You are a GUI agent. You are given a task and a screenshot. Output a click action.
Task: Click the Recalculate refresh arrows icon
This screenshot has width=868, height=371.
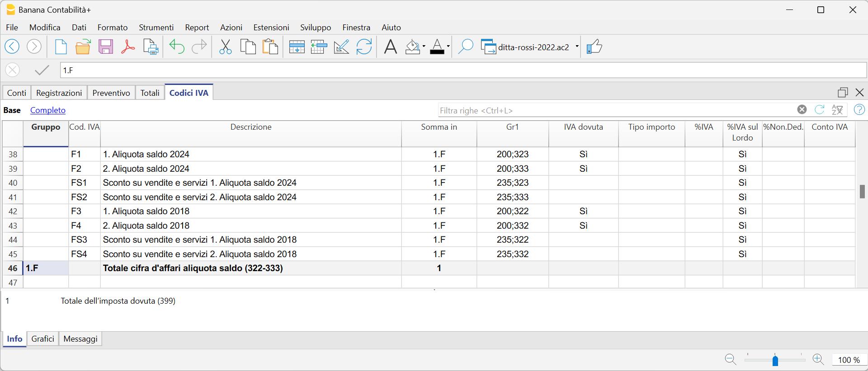tap(364, 47)
